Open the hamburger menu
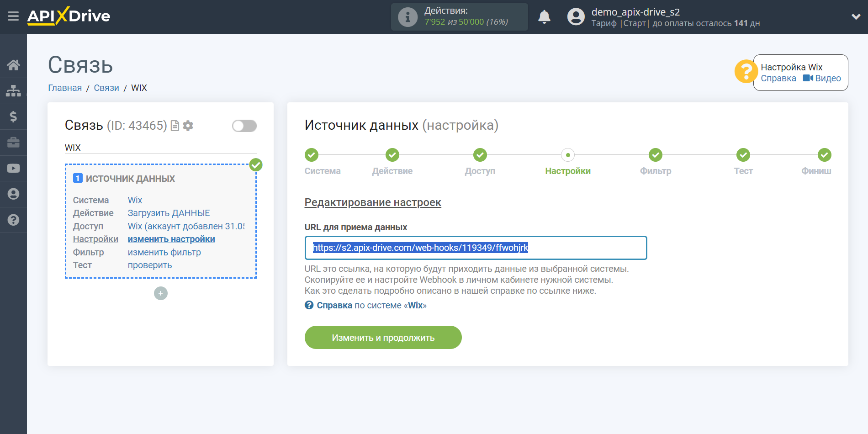Image resolution: width=868 pixels, height=434 pixels. tap(13, 16)
